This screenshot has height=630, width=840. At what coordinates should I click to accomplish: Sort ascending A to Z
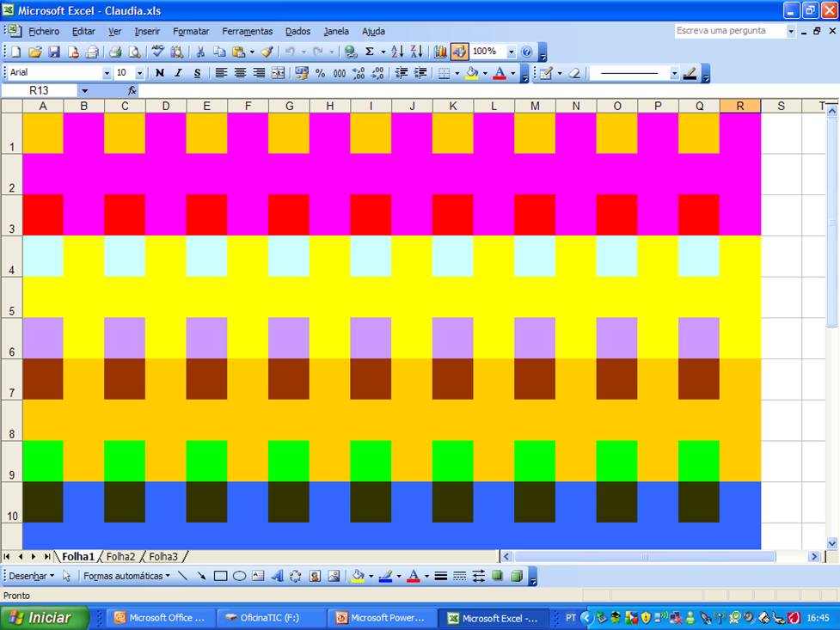397,52
